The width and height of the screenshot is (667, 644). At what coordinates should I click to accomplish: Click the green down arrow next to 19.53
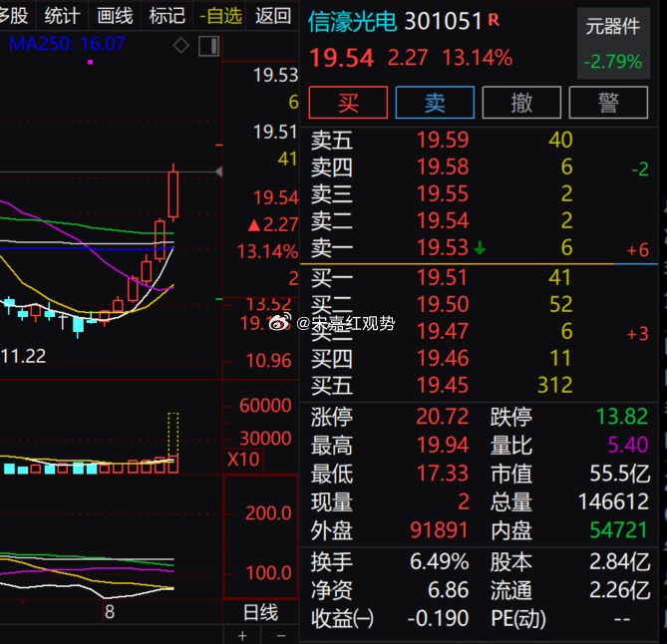480,247
